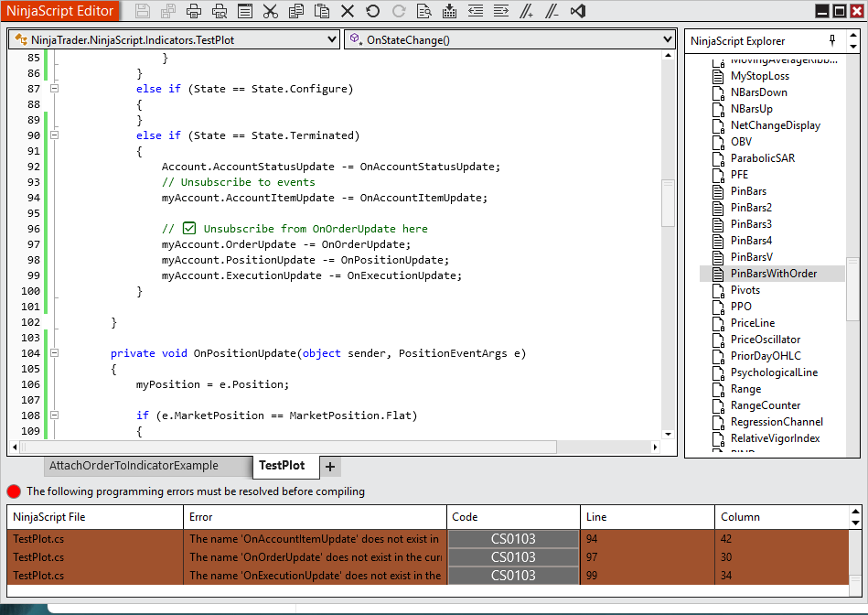Click CS0103 code for the OnOrderUpdate error

pyautogui.click(x=513, y=557)
